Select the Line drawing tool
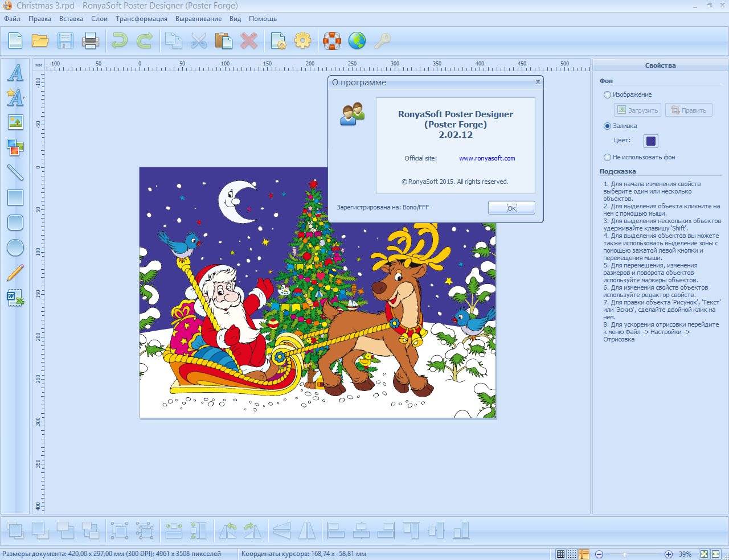The width and height of the screenshot is (729, 560). coord(15,172)
